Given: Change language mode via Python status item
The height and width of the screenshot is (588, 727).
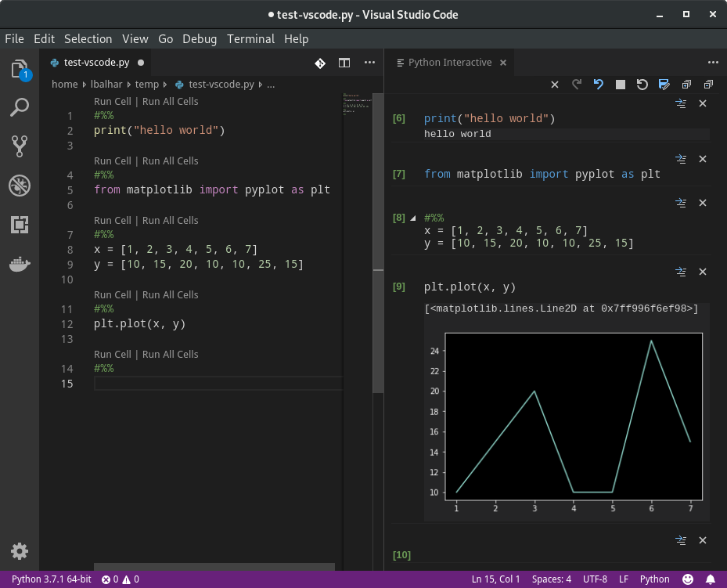Looking at the screenshot, I should point(655,579).
